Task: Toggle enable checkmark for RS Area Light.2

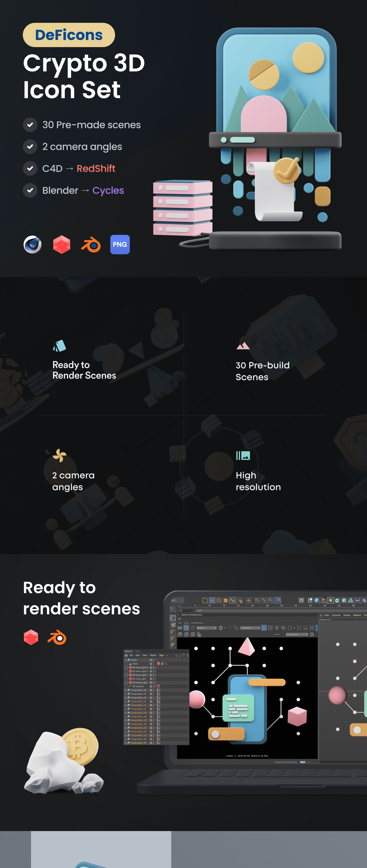Action: point(156,671)
